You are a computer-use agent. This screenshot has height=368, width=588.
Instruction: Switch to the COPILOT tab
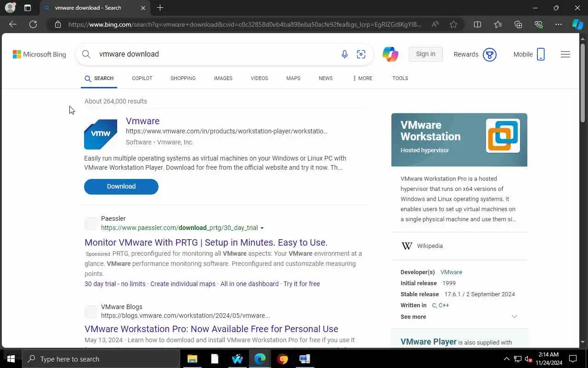pos(142,78)
